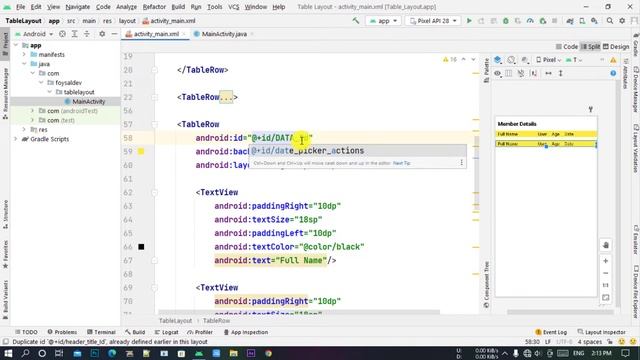Switch to Design view mode

click(616, 47)
